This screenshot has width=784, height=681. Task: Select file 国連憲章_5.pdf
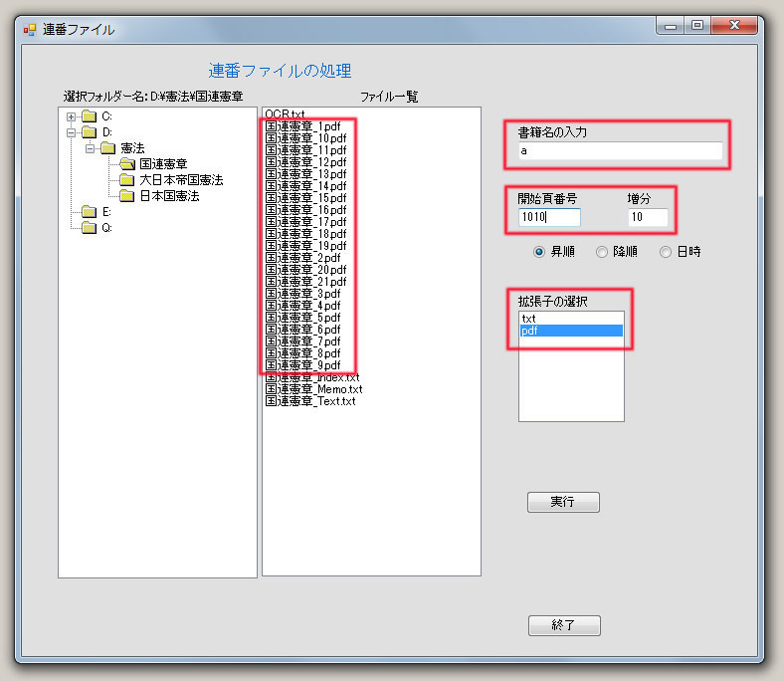point(302,318)
